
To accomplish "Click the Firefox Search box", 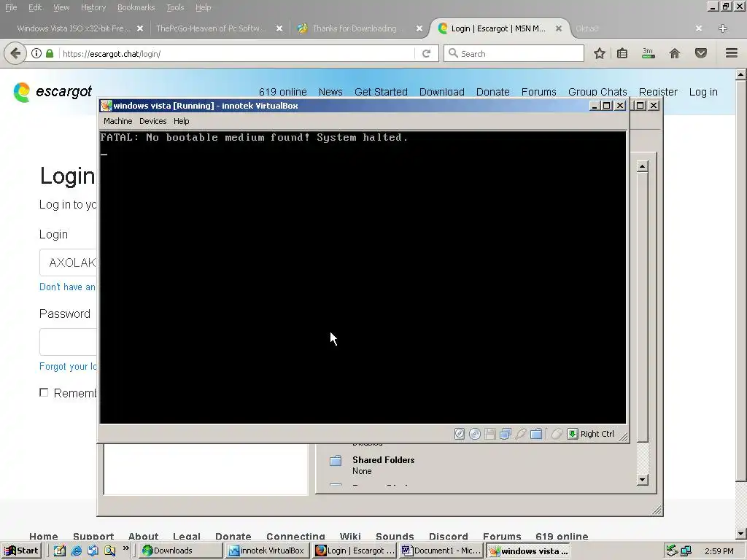I will [x=514, y=53].
